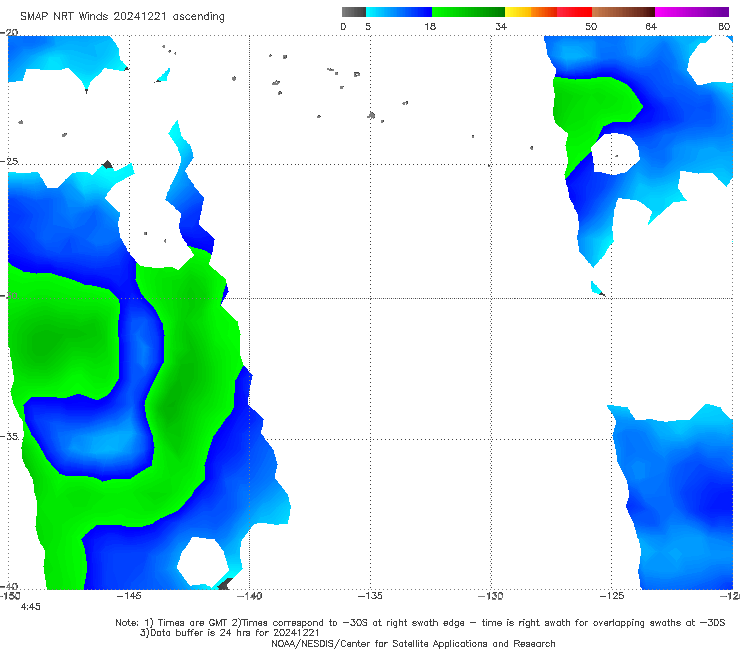Viewport: 740px width, 650px height.
Task: Click the color scale label "50"
Action: pos(591,26)
